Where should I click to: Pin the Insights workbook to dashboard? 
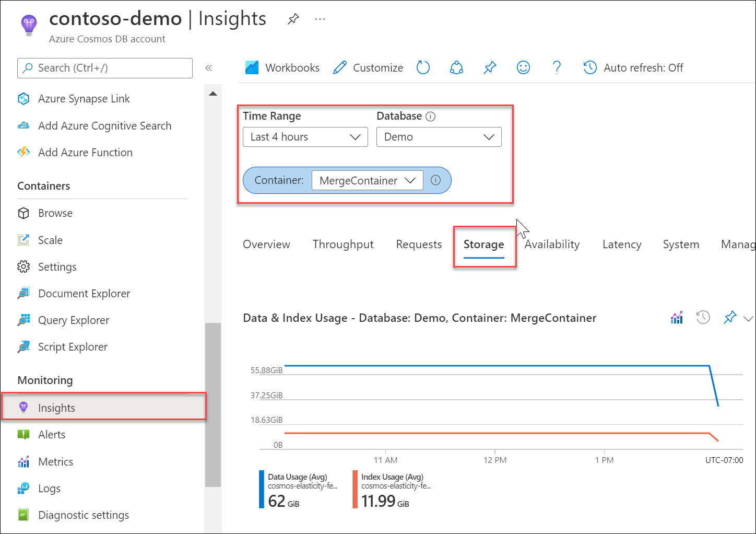coord(489,67)
